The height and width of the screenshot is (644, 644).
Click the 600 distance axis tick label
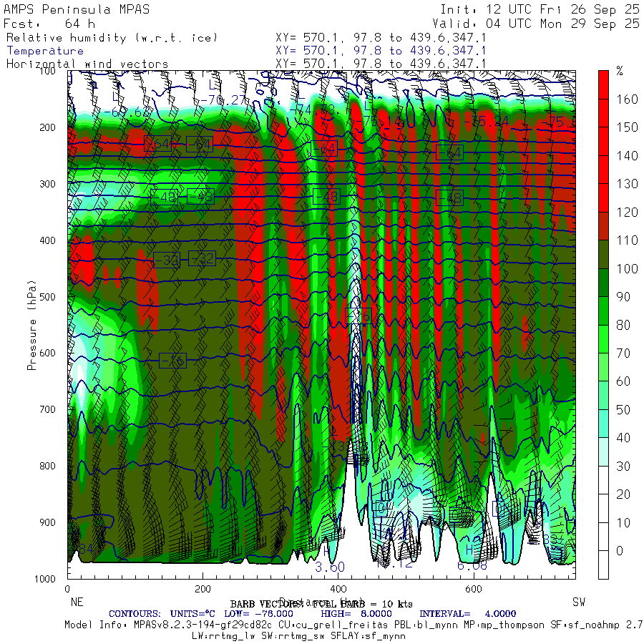473,589
